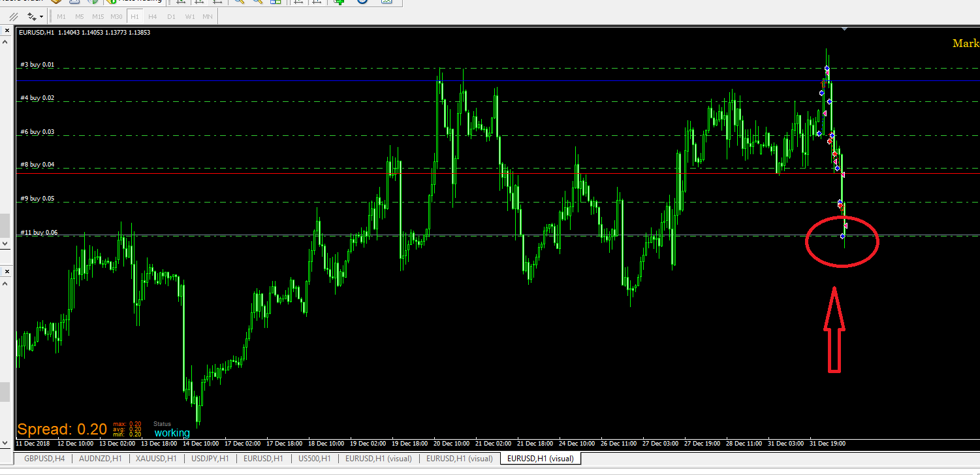The height and width of the screenshot is (475, 980).
Task: Select the #8 buy 0.04 order line label
Action: click(x=37, y=165)
